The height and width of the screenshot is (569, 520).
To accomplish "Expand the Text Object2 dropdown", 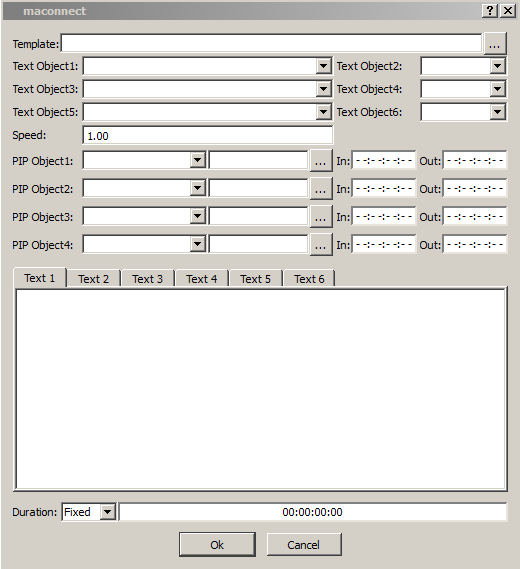I will (x=498, y=66).
